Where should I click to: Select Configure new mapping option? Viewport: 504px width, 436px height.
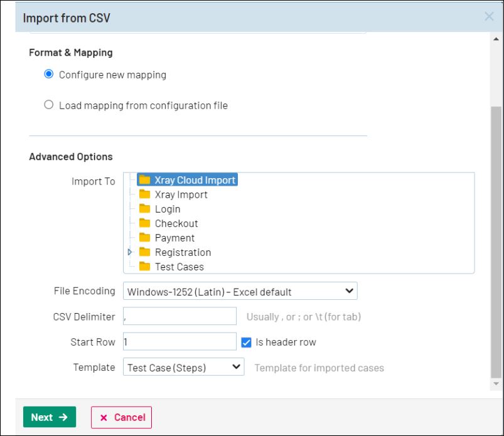49,74
